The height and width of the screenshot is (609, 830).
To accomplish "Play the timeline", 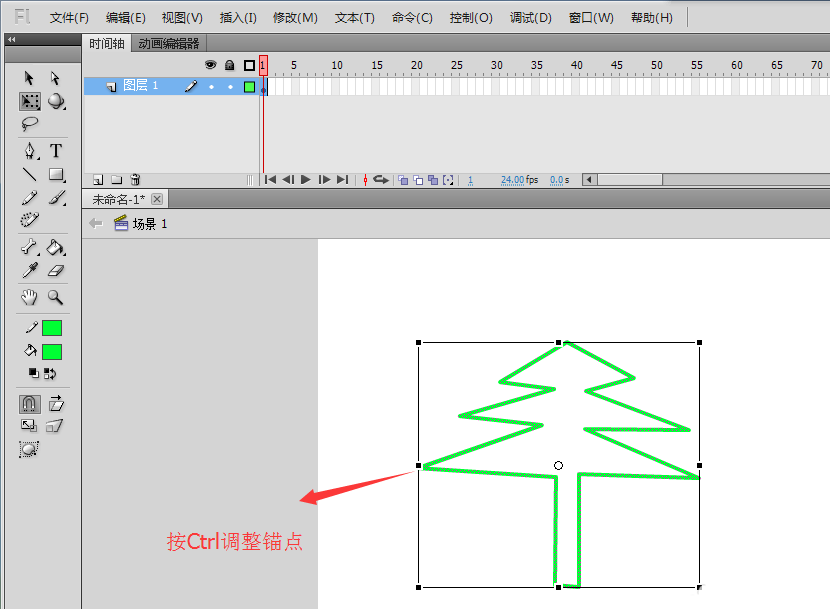I will coord(305,180).
